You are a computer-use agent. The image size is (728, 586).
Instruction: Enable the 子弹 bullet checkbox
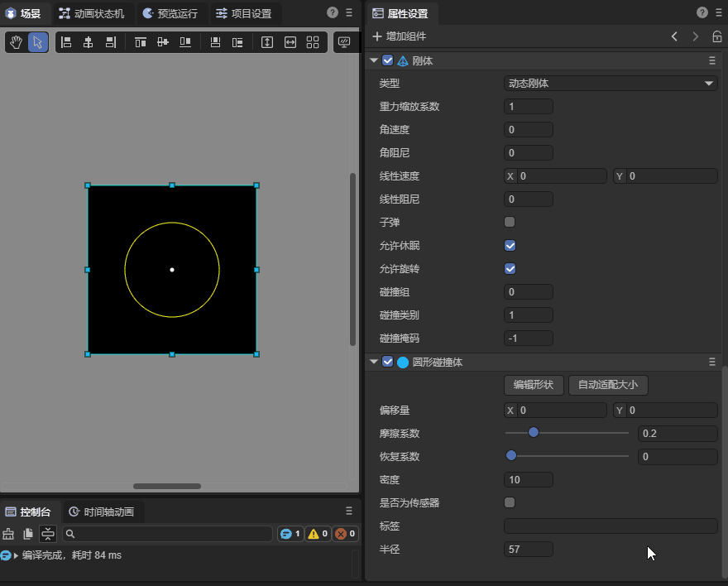click(510, 222)
